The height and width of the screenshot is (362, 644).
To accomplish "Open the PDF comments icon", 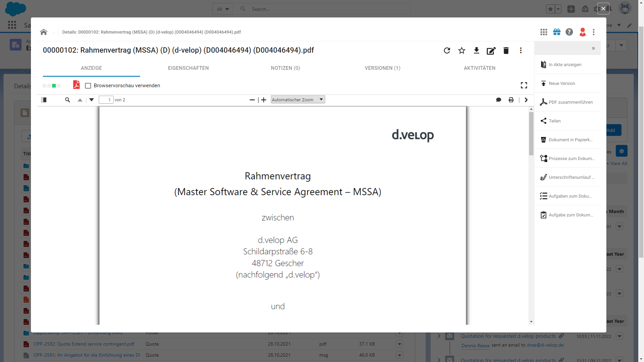I will (x=499, y=100).
